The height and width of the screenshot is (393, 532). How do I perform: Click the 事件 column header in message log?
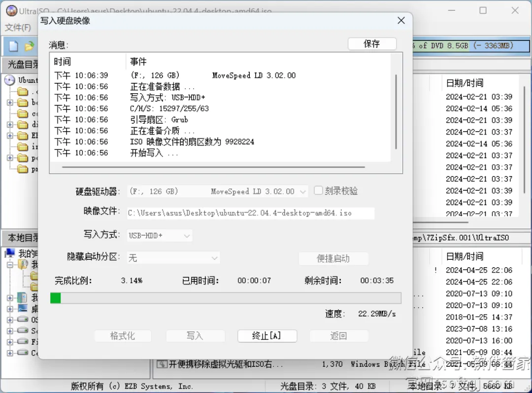[138, 62]
